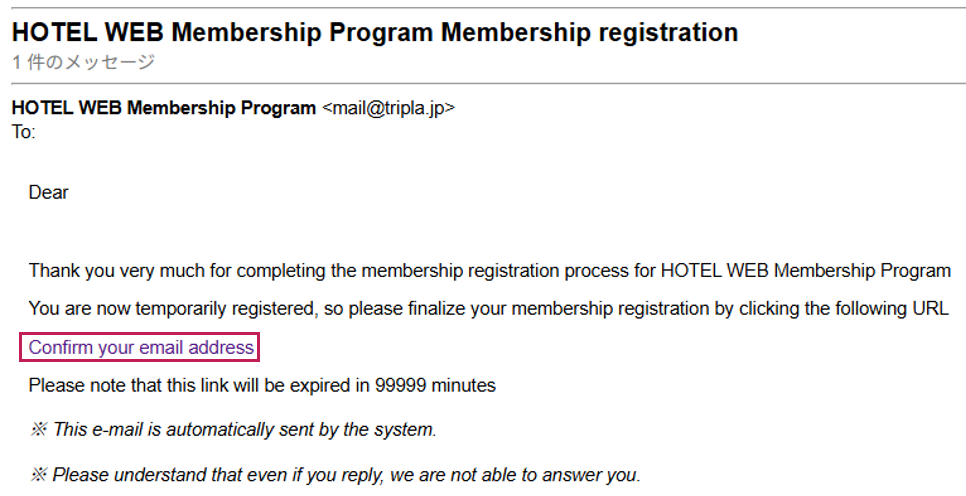966x496 pixels.
Task: Click the word URL ending the line
Action: pos(929,308)
